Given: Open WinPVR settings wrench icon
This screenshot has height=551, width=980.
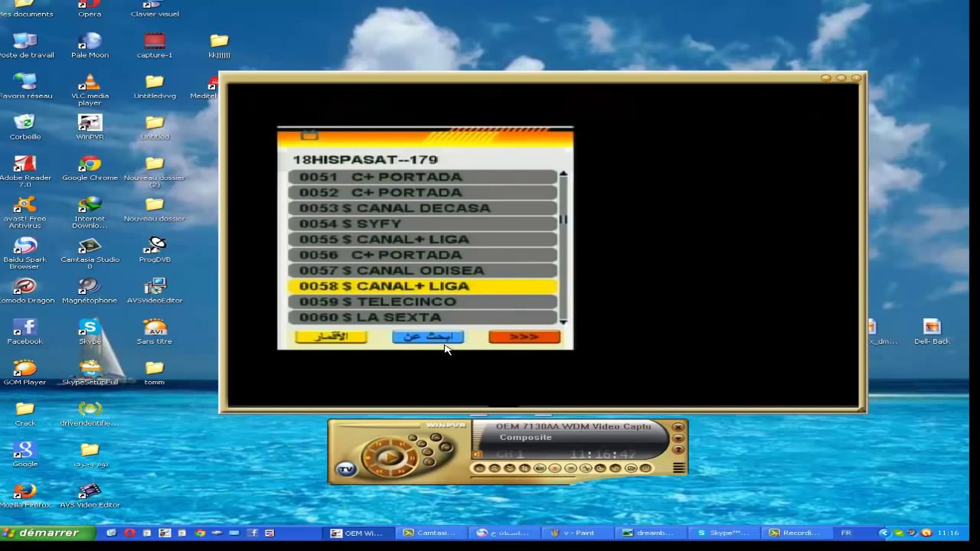Looking at the screenshot, I should tap(586, 468).
